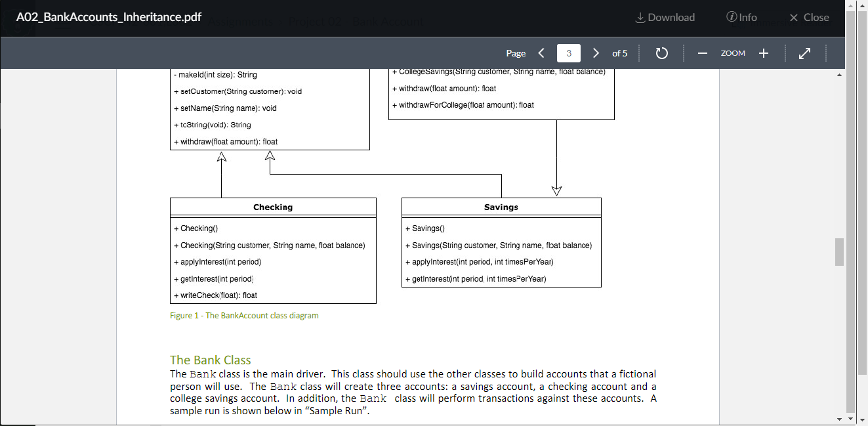Click the Figure 1 caption text
Viewport: 868px width, 426px height.
(x=244, y=316)
